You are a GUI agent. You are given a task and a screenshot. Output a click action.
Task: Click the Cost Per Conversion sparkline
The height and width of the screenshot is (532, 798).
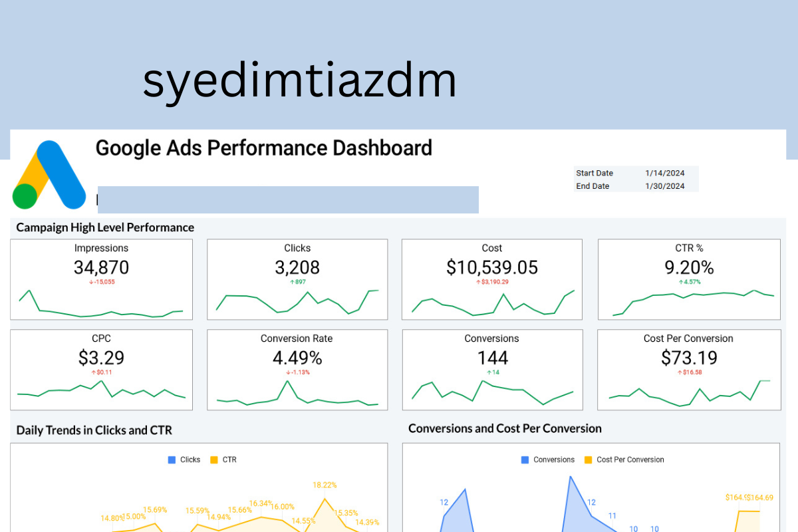pyautogui.click(x=689, y=392)
